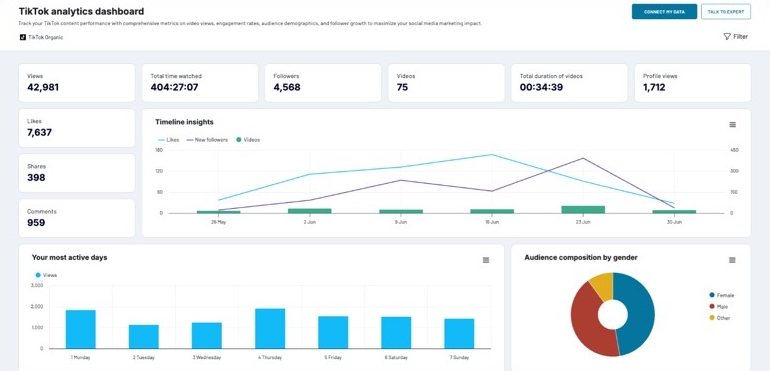Select the Shares 398 card
The height and width of the screenshot is (371, 770).
(77, 173)
